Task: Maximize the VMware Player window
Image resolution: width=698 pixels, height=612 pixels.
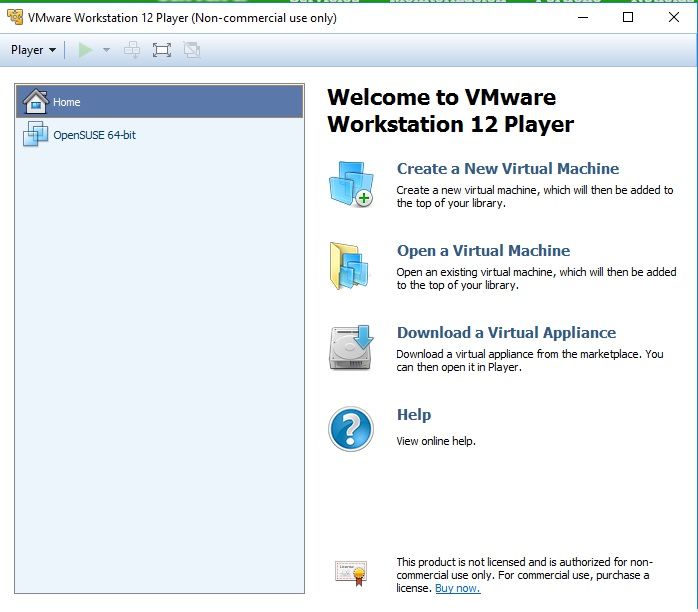Action: coord(627,17)
